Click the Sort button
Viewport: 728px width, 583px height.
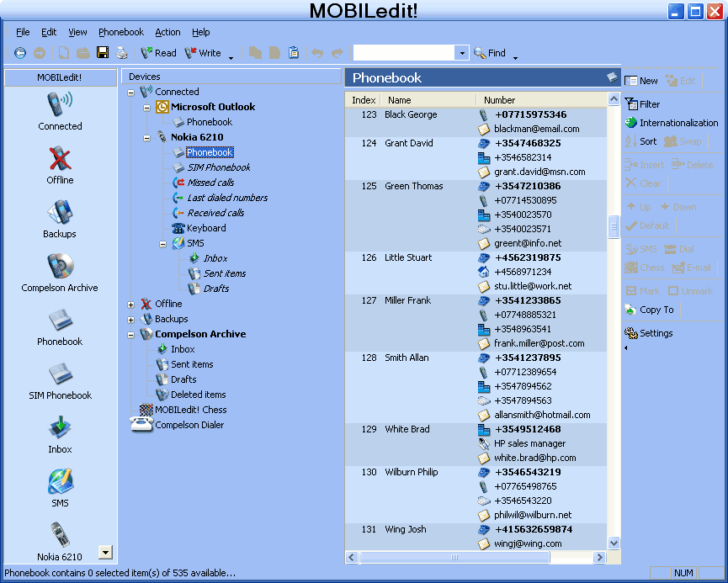click(640, 141)
